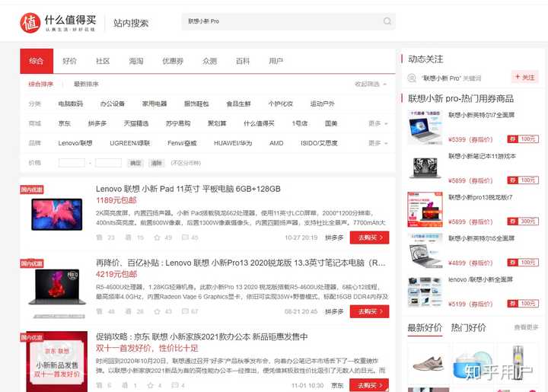Filter by category 运动户外
The width and height of the screenshot is (548, 392).
coord(322,104)
